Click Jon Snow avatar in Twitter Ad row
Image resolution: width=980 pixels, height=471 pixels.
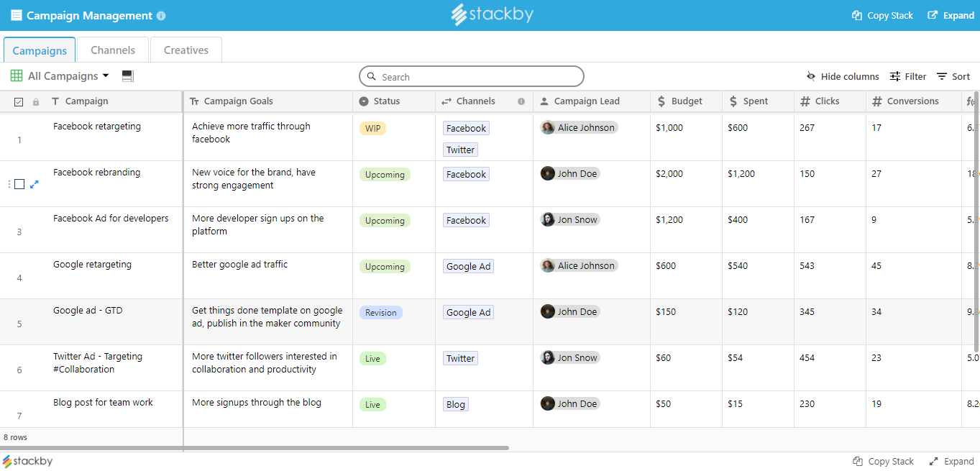[x=548, y=357]
